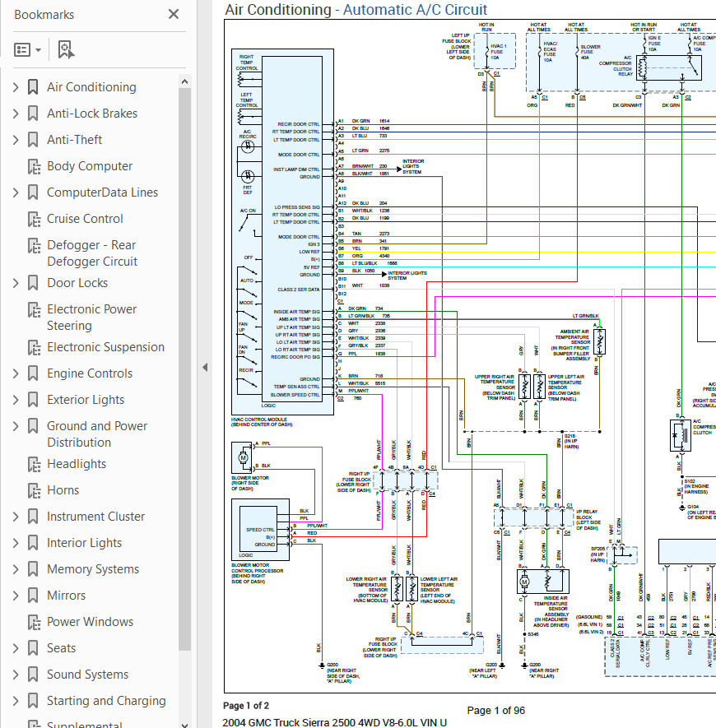Click the Mirrors bookmark icon
716x728 pixels.
point(33,596)
